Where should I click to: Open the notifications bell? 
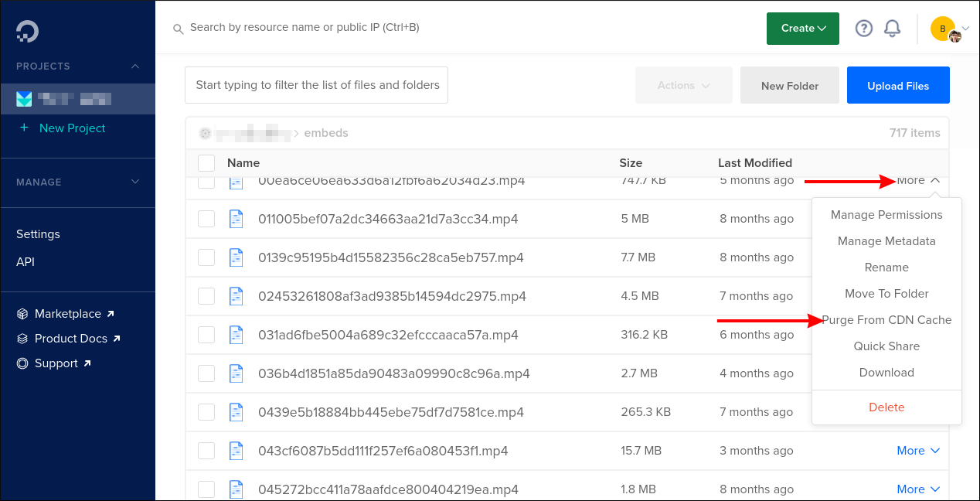tap(892, 28)
